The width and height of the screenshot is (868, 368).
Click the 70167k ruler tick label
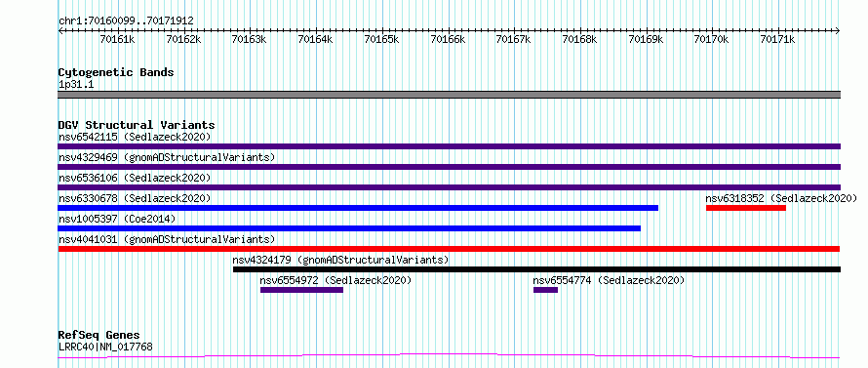514,39
